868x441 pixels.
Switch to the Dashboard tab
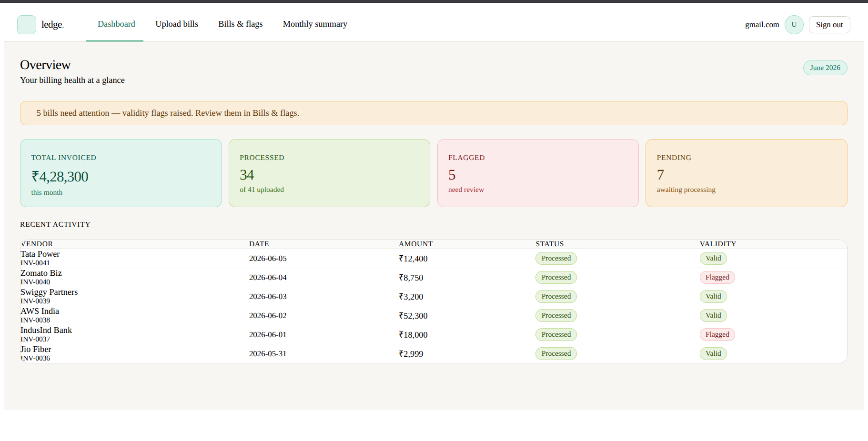116,24
